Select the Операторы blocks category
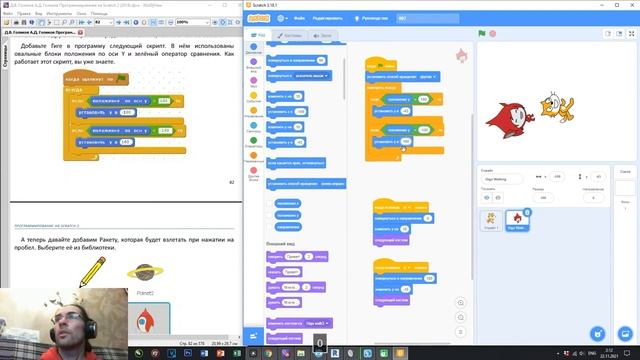640x360 pixels. tap(253, 142)
